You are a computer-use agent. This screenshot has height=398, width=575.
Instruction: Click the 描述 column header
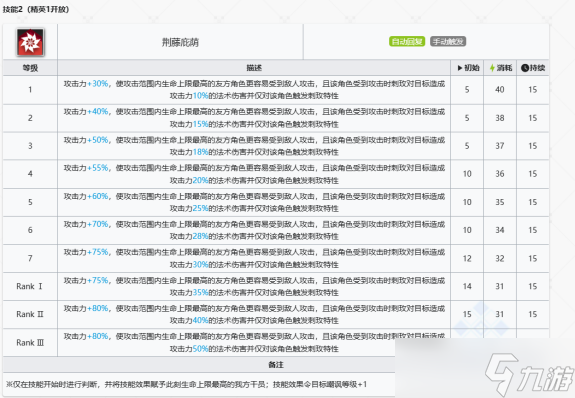(x=254, y=68)
